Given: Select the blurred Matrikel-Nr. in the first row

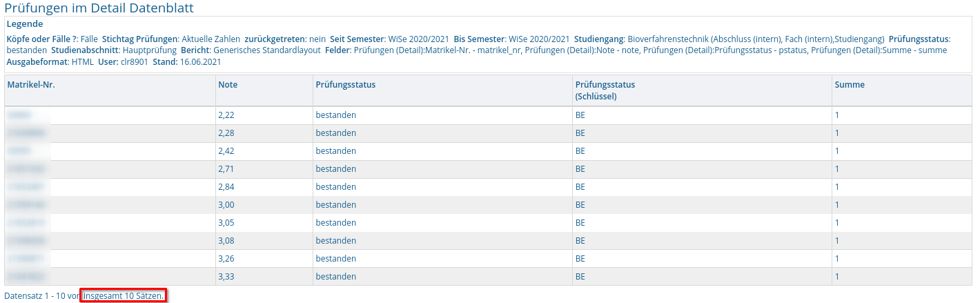Looking at the screenshot, I should point(19,115).
